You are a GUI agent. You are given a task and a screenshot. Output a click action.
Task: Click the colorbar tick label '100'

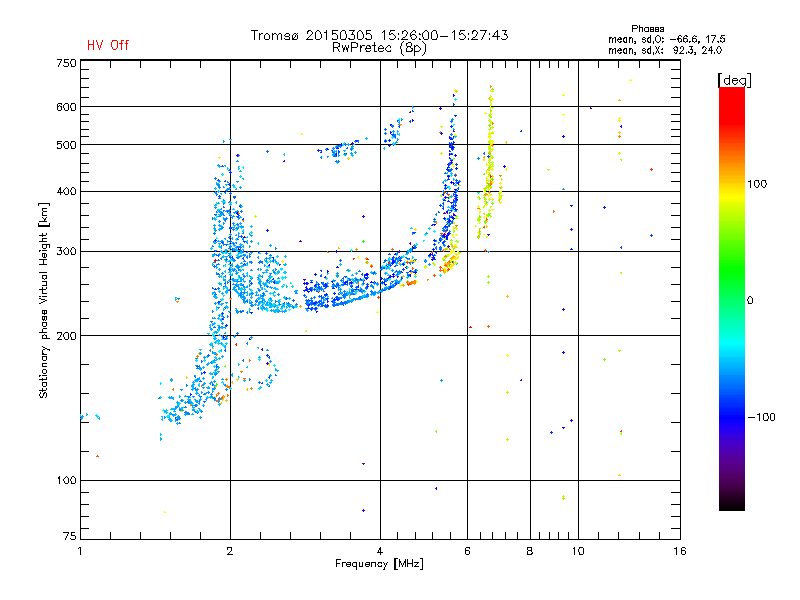tap(757, 184)
